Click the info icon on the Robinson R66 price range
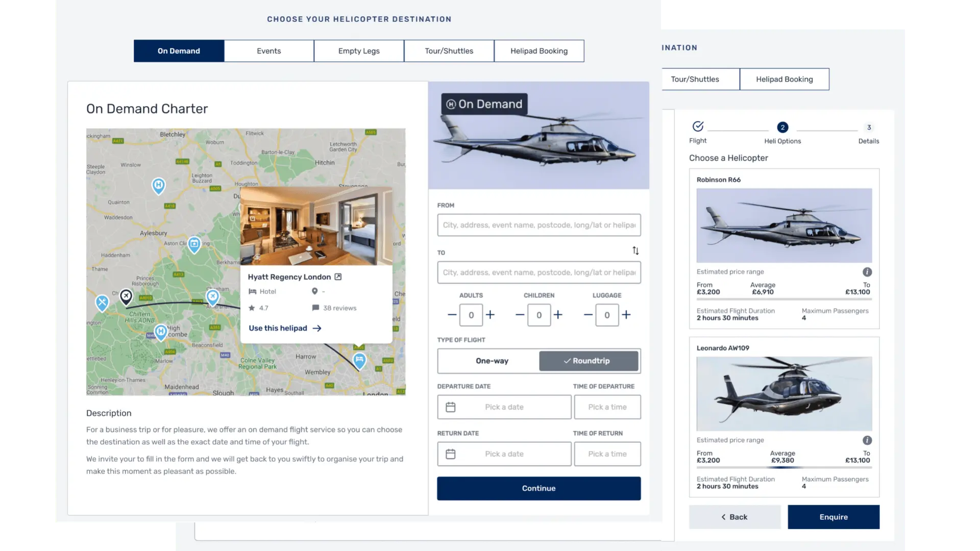 [x=867, y=272]
